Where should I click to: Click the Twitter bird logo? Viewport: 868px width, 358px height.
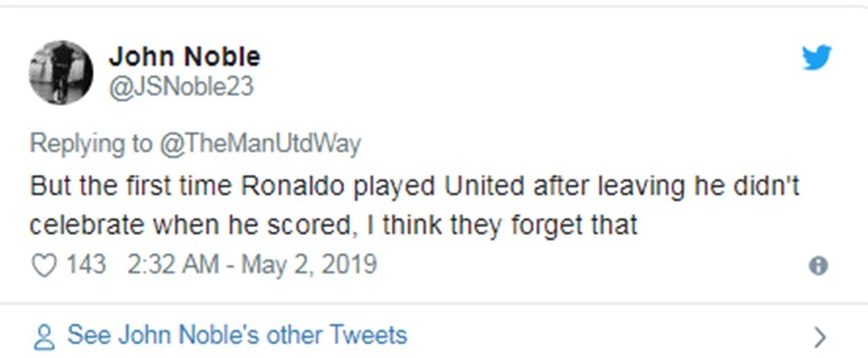[816, 57]
